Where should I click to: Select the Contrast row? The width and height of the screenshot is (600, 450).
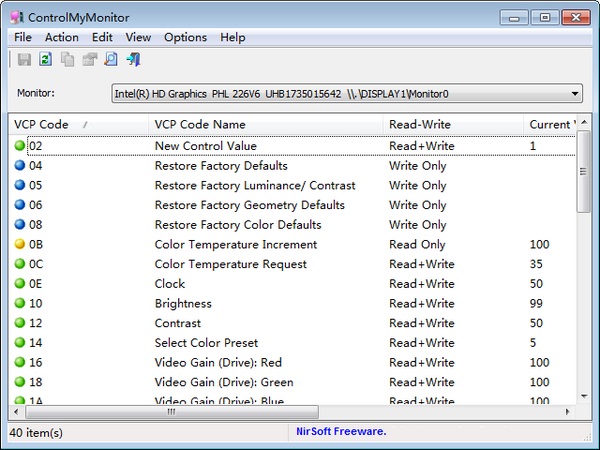point(177,323)
